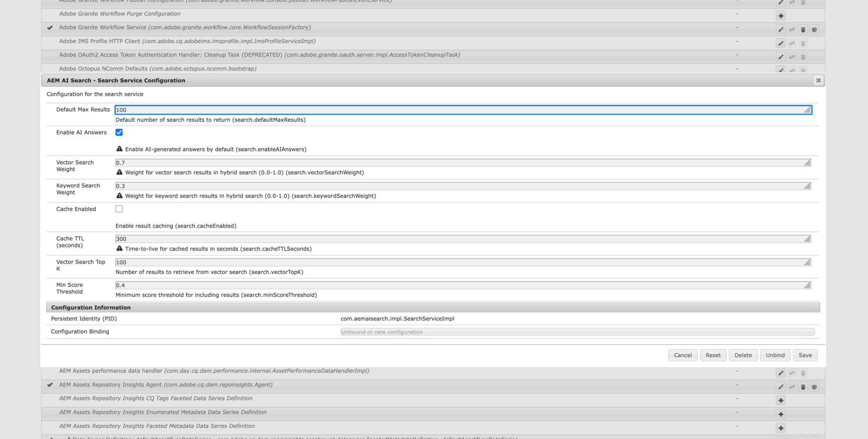
Task: Save the search service configuration
Action: 805,355
